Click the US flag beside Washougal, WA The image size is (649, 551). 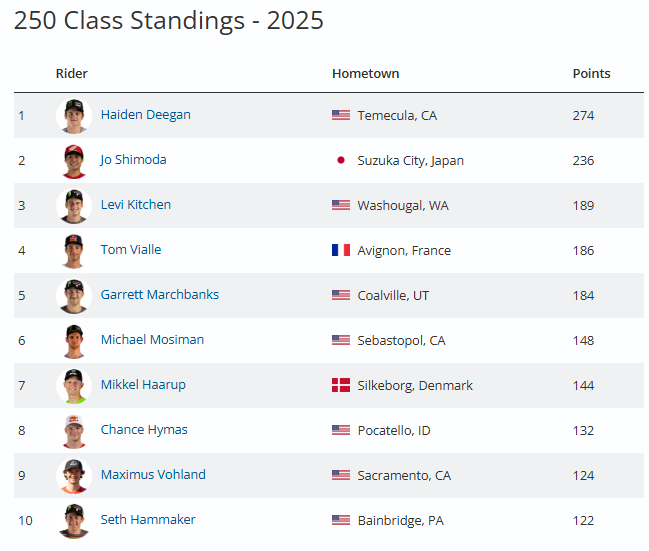[340, 205]
